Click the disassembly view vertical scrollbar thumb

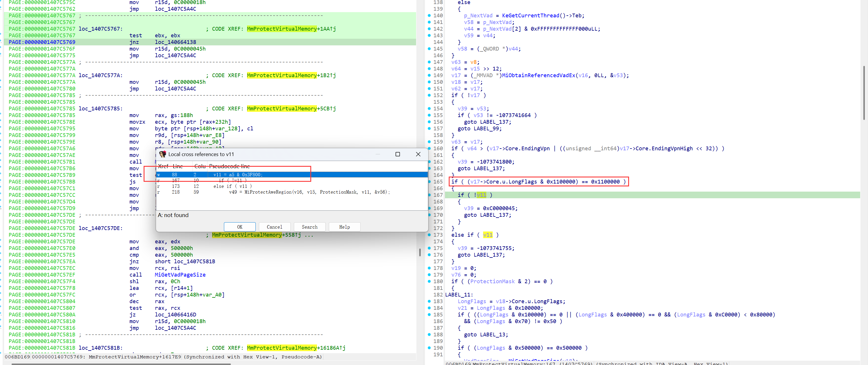(x=420, y=252)
